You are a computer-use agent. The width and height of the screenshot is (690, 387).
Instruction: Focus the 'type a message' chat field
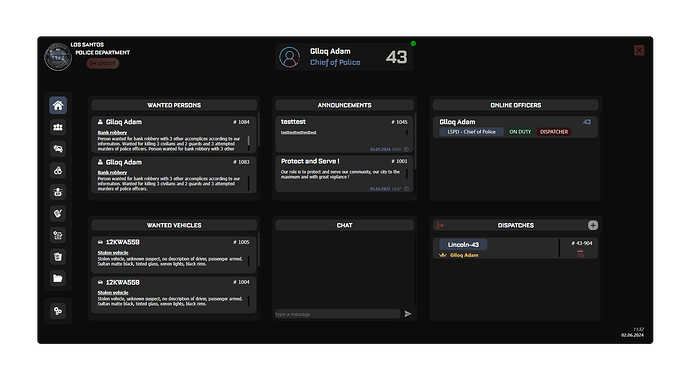tap(337, 314)
